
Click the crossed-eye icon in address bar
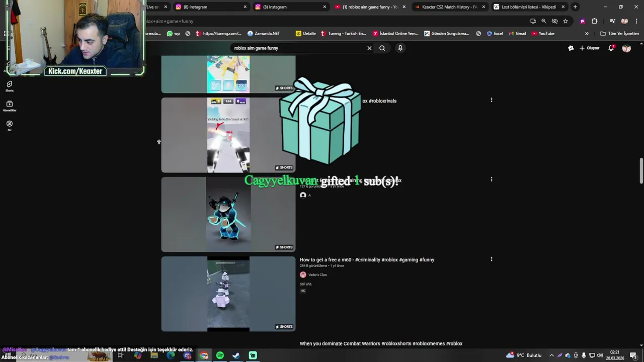pos(554,21)
